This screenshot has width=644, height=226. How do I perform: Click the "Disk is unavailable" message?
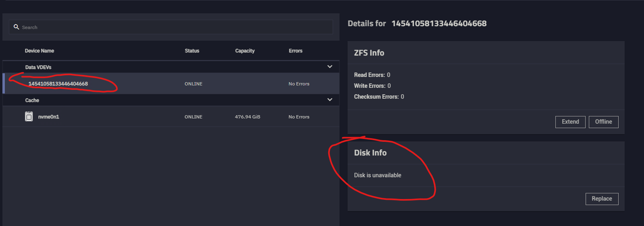pyautogui.click(x=377, y=175)
